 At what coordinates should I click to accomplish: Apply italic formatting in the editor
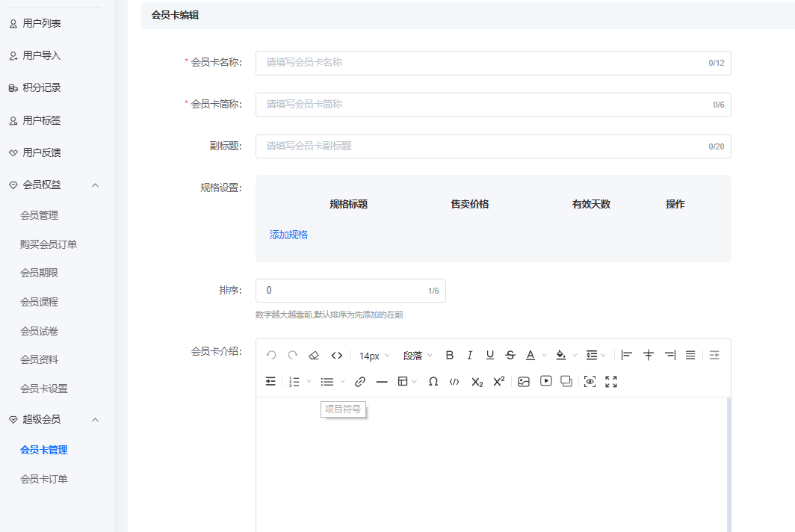470,356
